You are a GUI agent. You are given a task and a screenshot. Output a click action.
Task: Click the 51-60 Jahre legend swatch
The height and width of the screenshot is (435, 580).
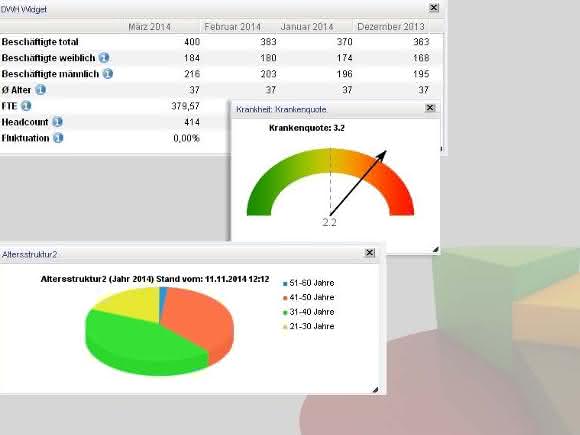tap(285, 284)
